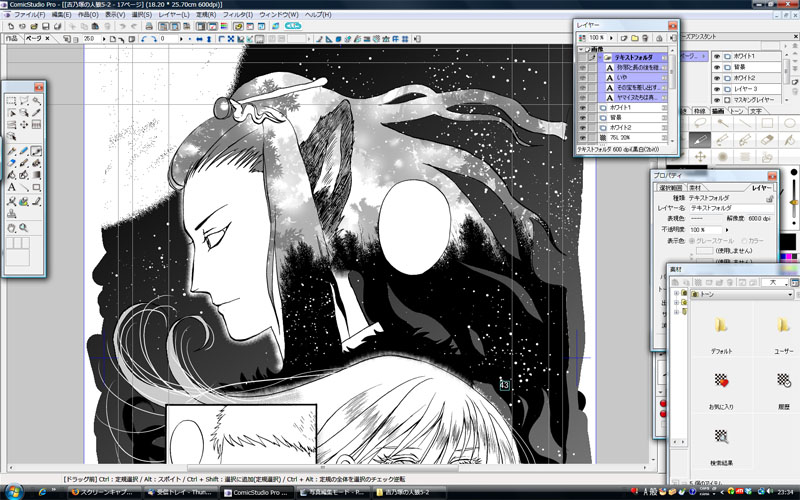Click the black color swatch in assistant panel
This screenshot has height=500, width=800.
787,241
